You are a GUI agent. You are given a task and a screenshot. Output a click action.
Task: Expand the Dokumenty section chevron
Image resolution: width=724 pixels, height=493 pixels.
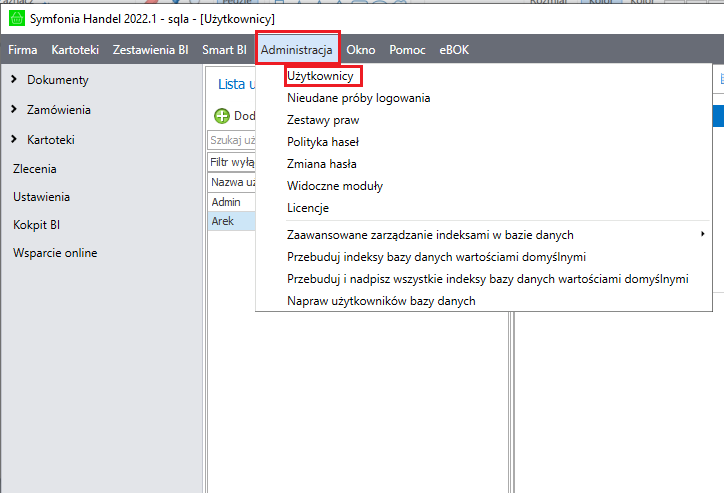pos(14,80)
